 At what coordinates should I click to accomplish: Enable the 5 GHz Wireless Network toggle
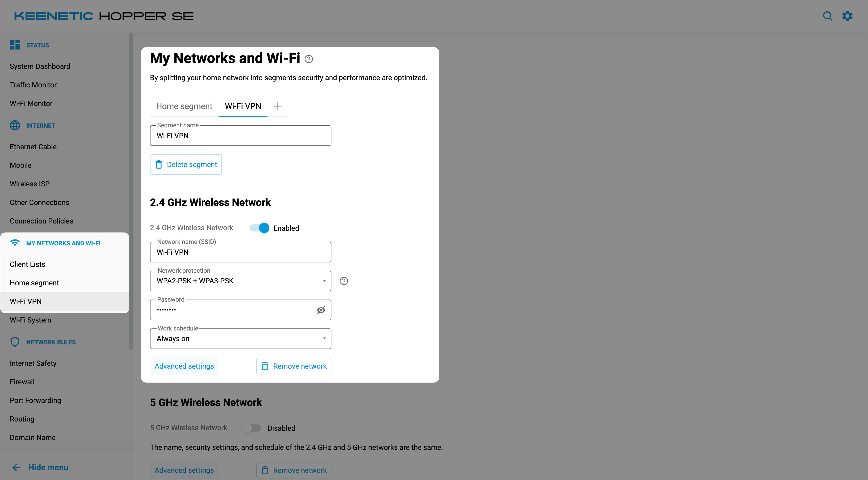(251, 428)
